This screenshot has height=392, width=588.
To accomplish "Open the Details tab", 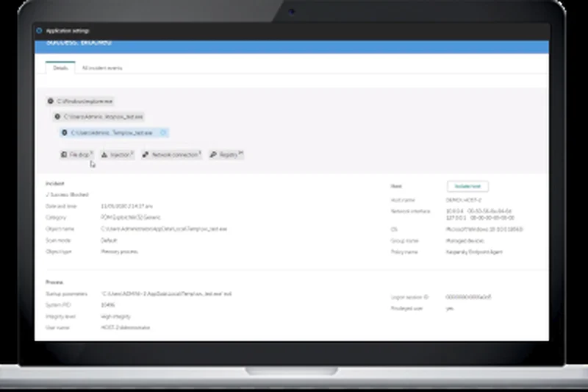I will 60,68.
